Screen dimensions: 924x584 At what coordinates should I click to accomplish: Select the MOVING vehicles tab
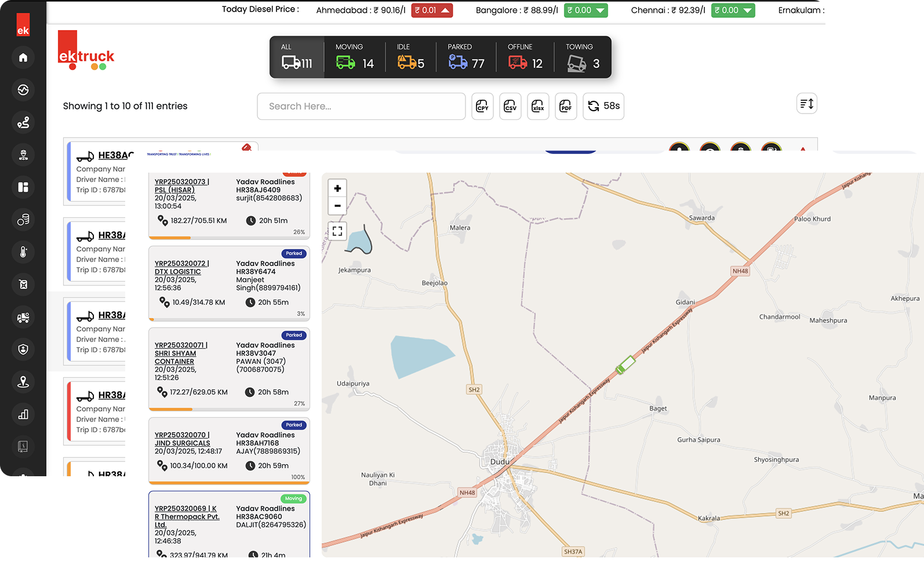pos(354,57)
